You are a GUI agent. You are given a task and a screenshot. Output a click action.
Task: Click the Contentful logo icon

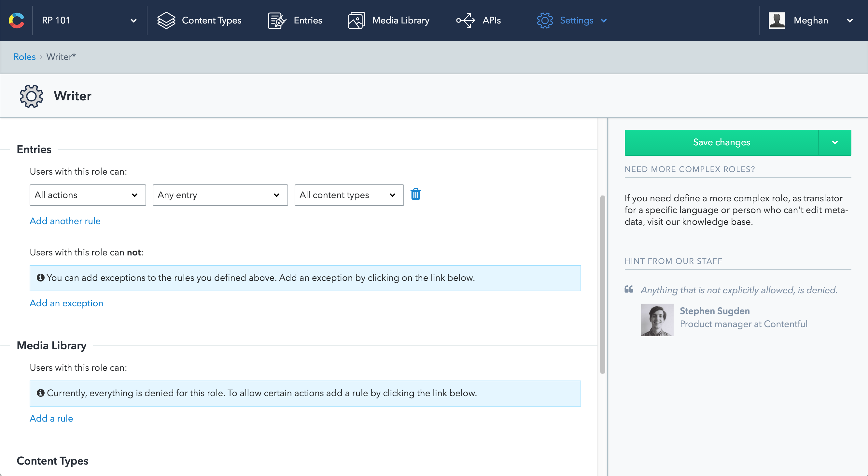coord(17,20)
